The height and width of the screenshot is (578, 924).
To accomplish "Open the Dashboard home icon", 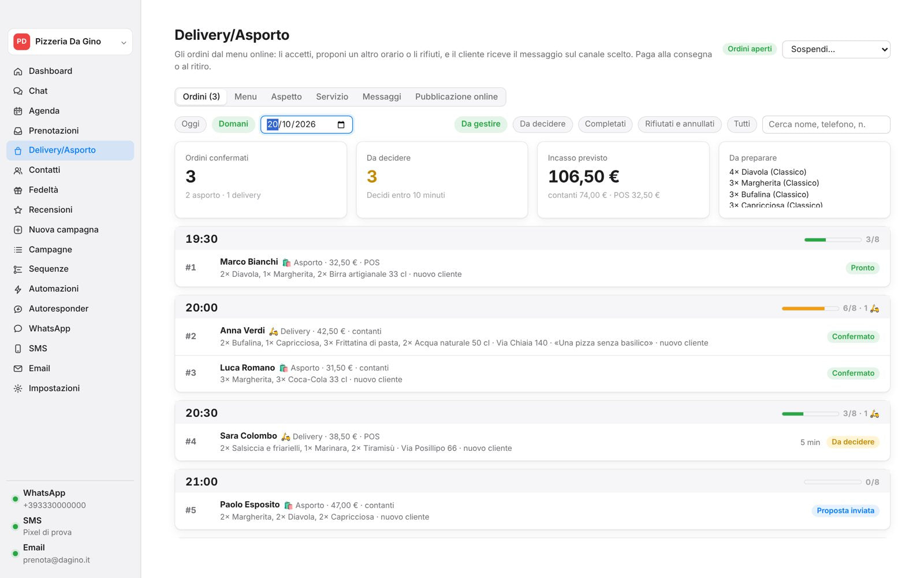I will (x=18, y=71).
